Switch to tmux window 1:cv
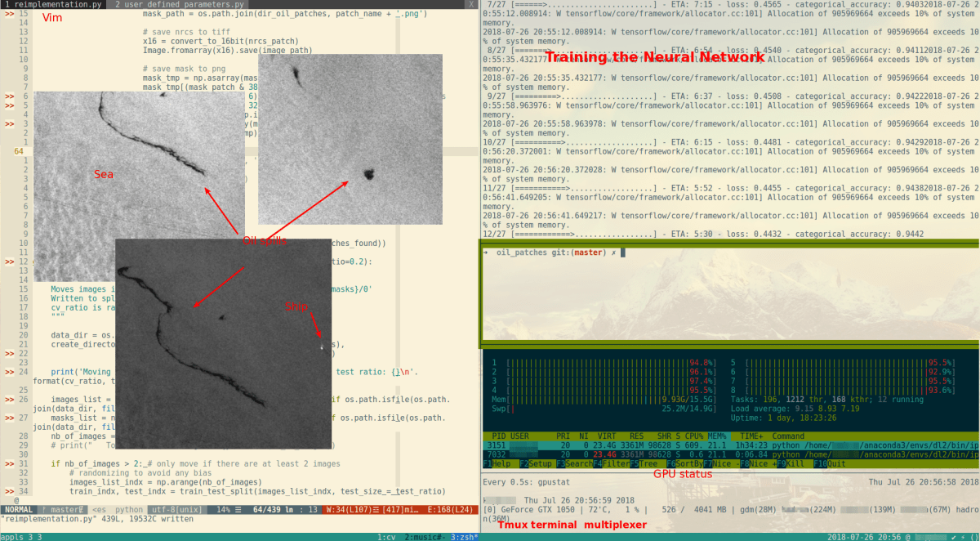This screenshot has height=541, width=980. 386,536
